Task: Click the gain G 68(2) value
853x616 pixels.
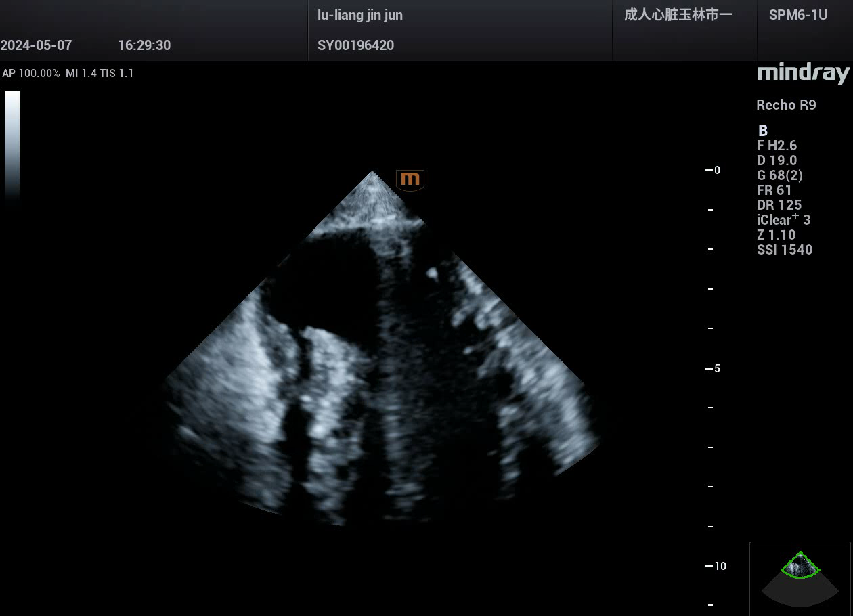Action: [780, 175]
